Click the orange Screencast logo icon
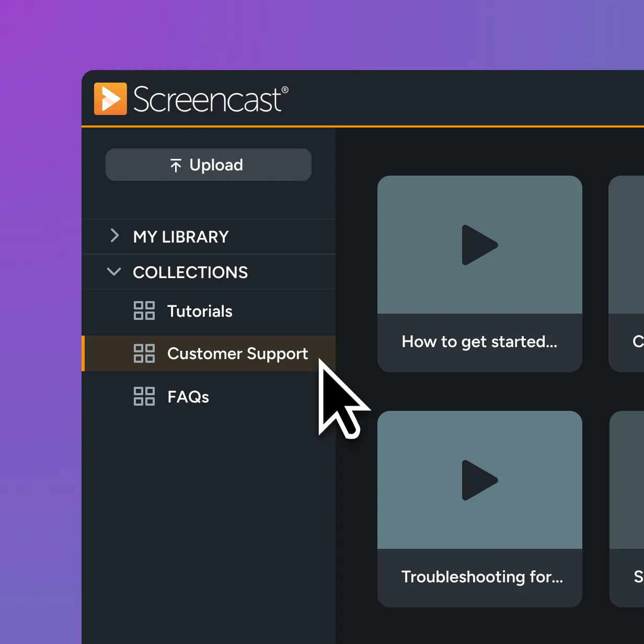644x644 pixels. click(x=110, y=99)
